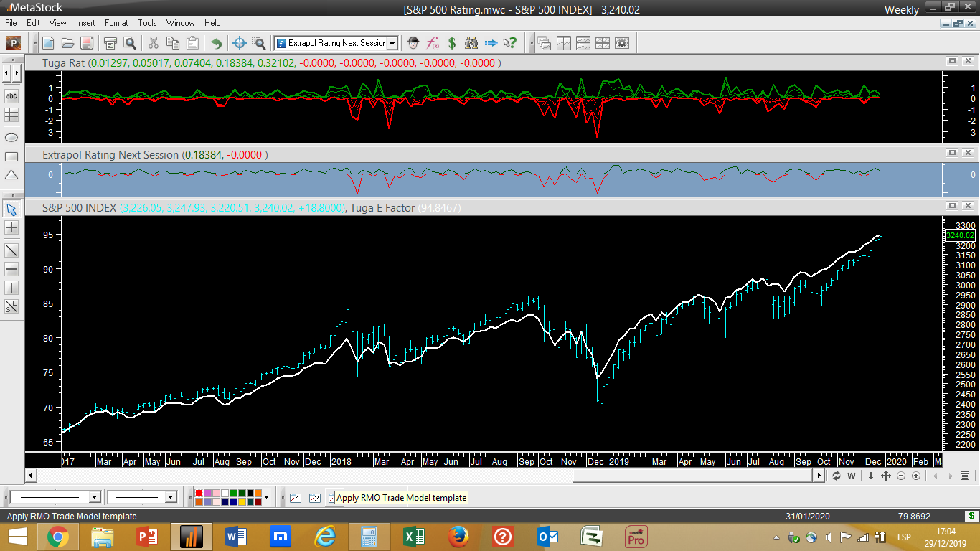Open the Tools menu
Screen dimensions: 980x551
pos(147,23)
